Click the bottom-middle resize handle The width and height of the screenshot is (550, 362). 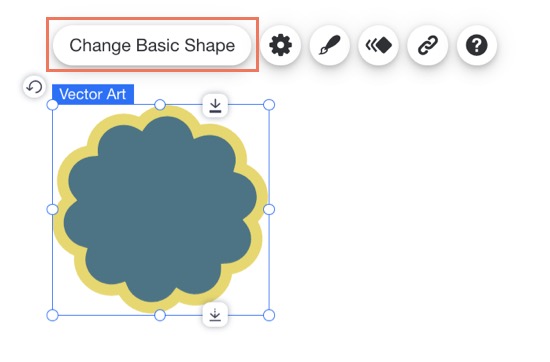tap(160, 315)
